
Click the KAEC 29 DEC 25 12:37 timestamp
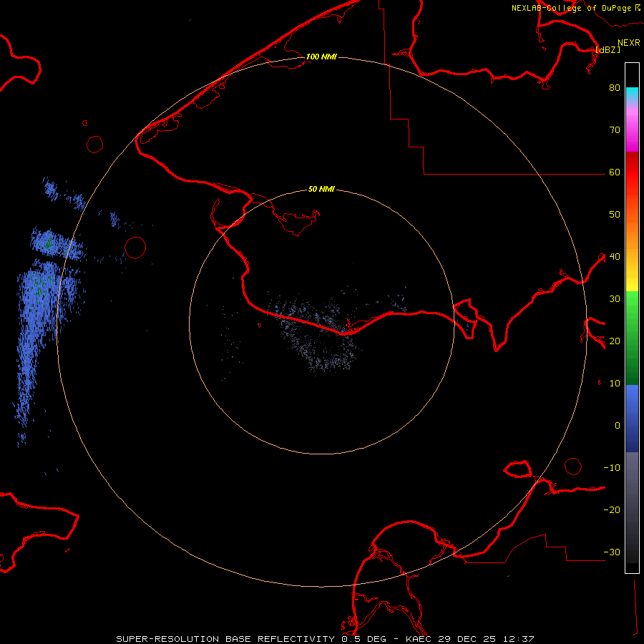[x=470, y=639]
